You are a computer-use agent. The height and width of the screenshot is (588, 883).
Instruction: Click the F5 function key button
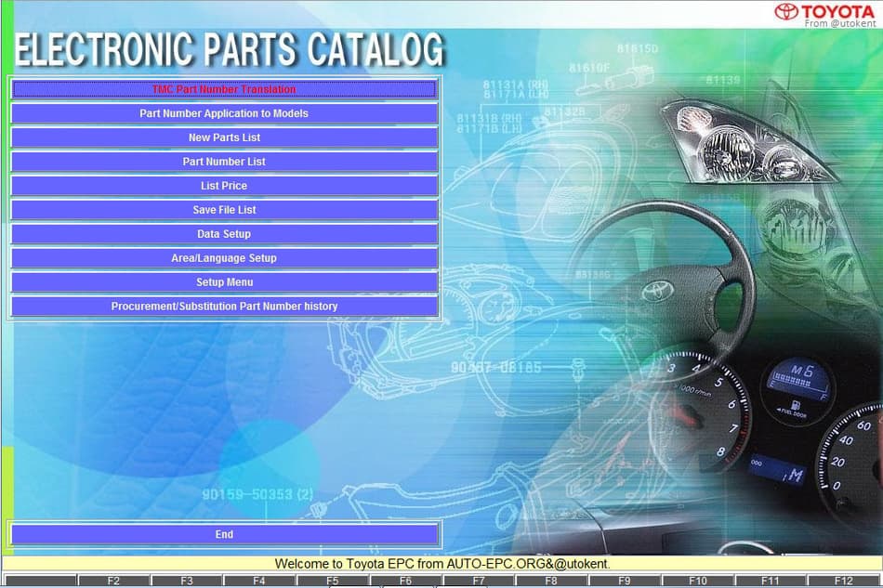tap(332, 581)
